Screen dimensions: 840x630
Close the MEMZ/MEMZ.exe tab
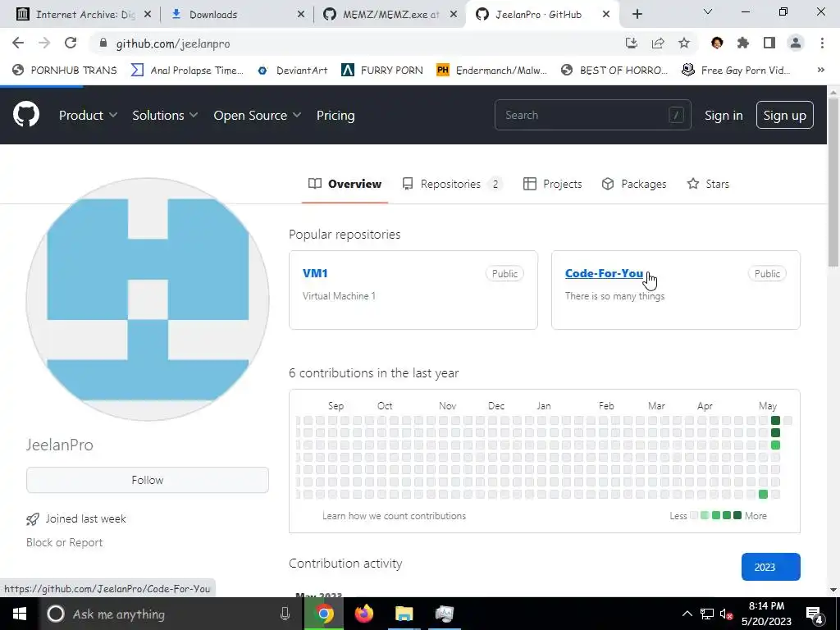pos(454,15)
